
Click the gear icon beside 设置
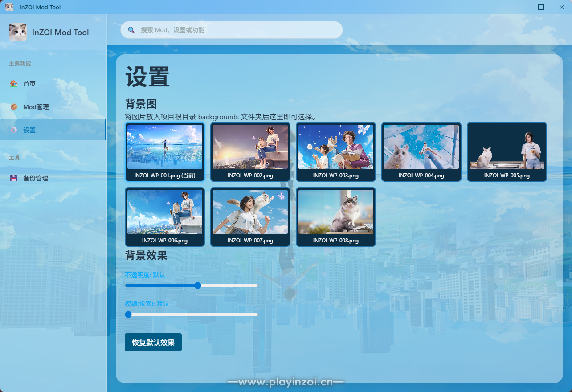click(x=14, y=130)
